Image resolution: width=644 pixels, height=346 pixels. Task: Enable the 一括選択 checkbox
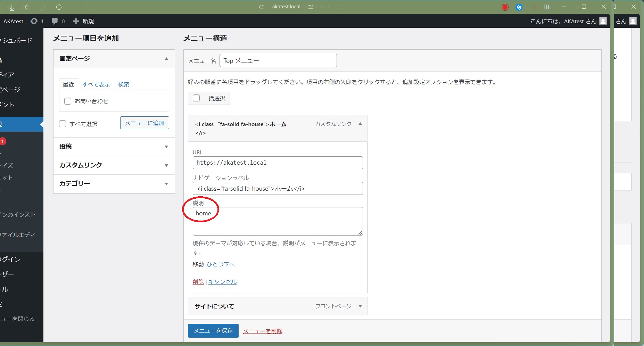click(196, 98)
